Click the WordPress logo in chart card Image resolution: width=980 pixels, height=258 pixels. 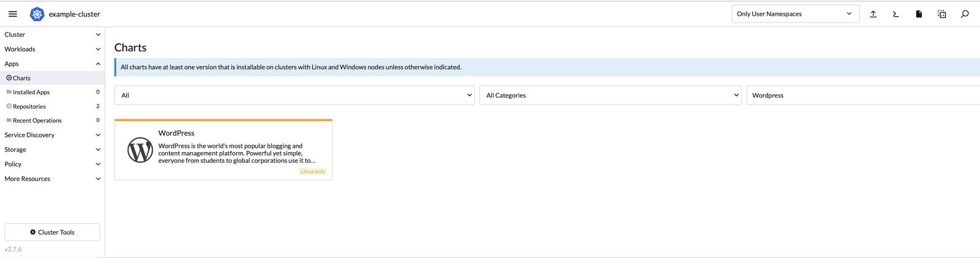140,150
